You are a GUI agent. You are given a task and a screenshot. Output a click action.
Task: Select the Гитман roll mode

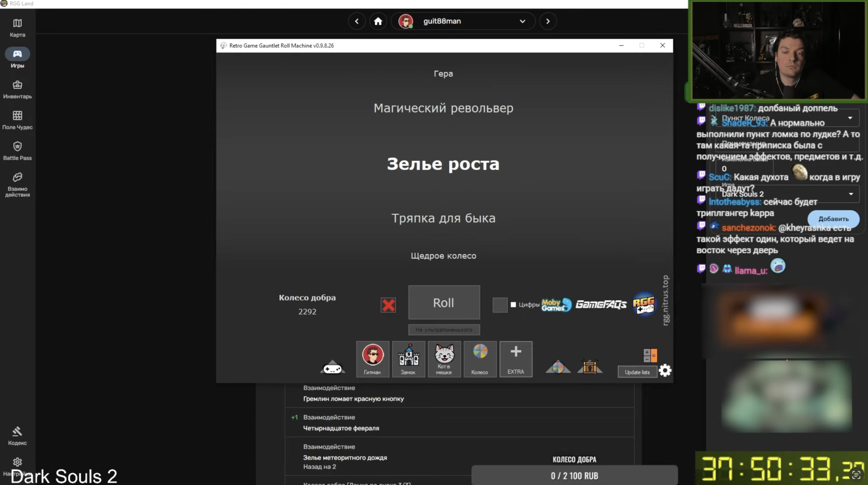[373, 359]
